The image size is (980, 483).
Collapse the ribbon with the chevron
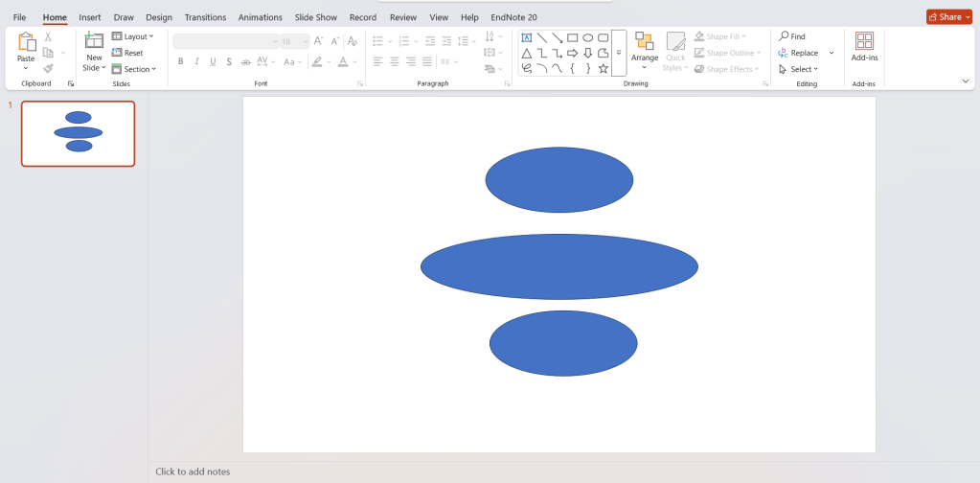965,81
